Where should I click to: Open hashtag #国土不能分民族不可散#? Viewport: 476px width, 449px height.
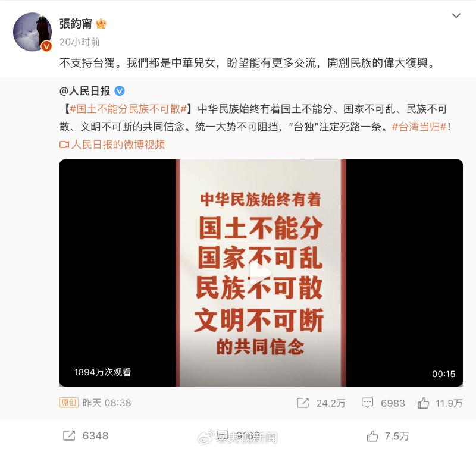click(x=128, y=109)
